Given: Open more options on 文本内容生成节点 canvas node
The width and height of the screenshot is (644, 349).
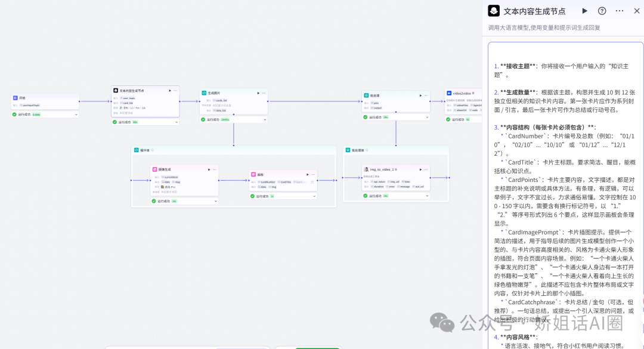Looking at the screenshot, I should [x=175, y=91].
